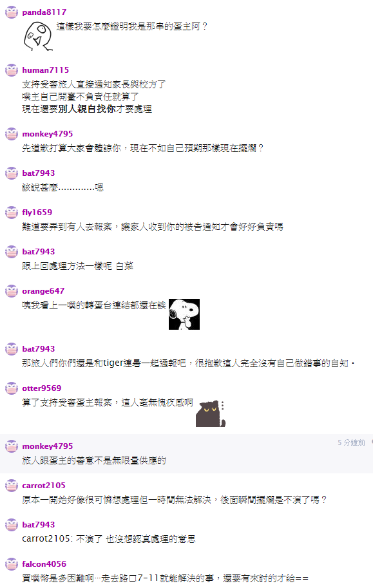
Task: Click orange647's profile avatar
Action: click(x=11, y=291)
